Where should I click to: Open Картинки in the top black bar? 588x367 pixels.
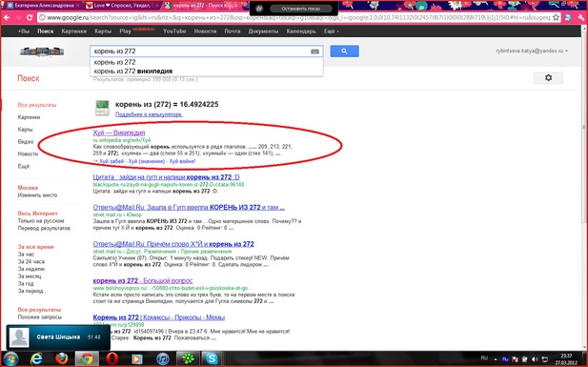74,31
